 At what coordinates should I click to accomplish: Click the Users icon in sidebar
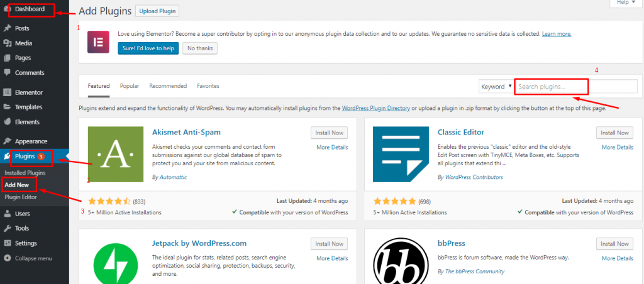point(7,214)
